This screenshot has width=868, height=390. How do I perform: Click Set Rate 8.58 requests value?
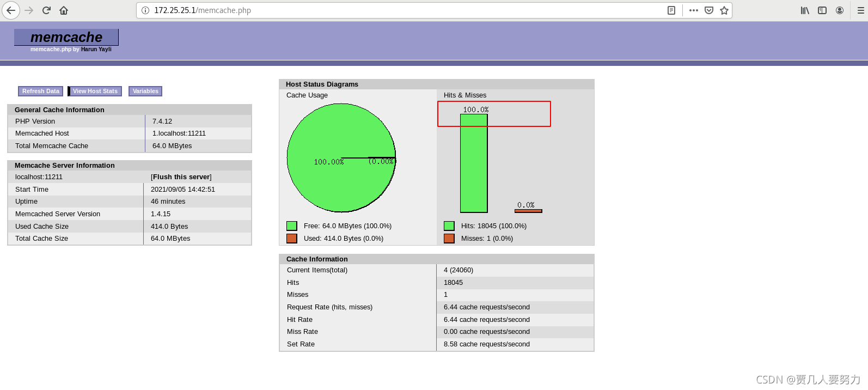(487, 344)
